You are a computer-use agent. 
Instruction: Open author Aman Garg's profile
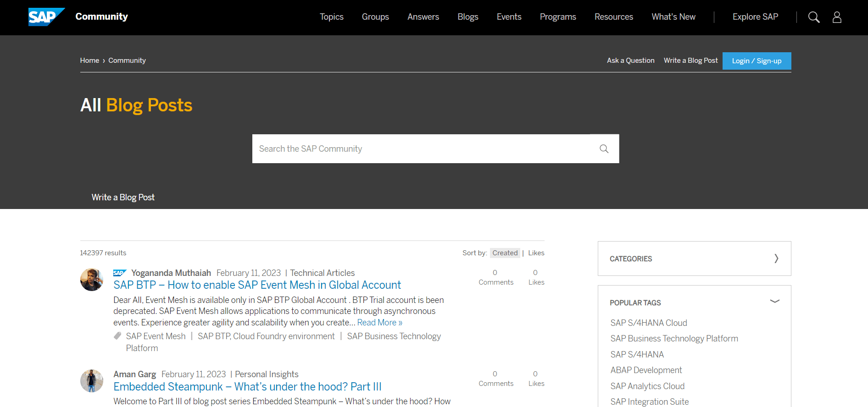click(x=135, y=374)
